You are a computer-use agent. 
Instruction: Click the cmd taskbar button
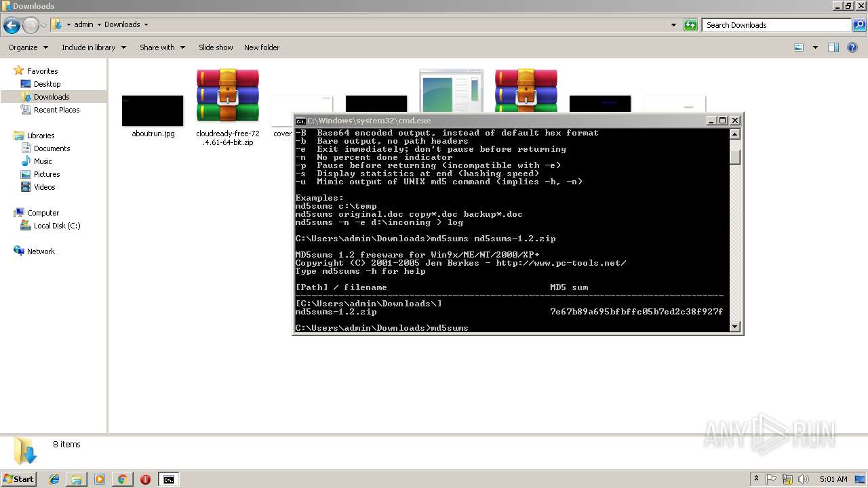168,479
